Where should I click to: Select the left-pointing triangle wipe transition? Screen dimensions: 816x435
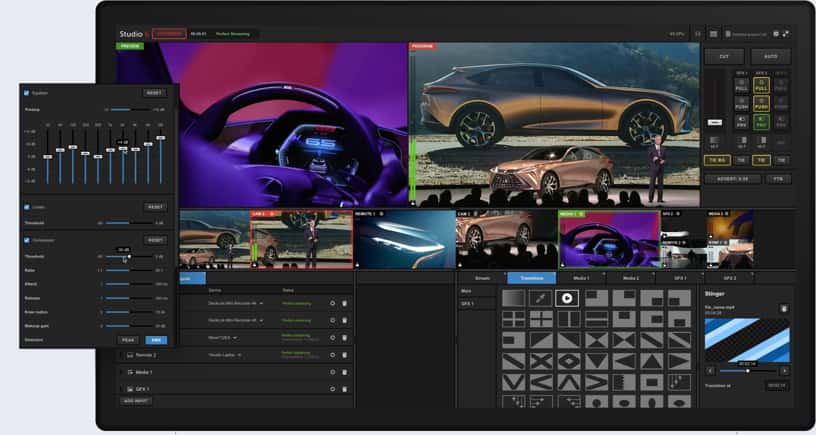[x=623, y=361]
